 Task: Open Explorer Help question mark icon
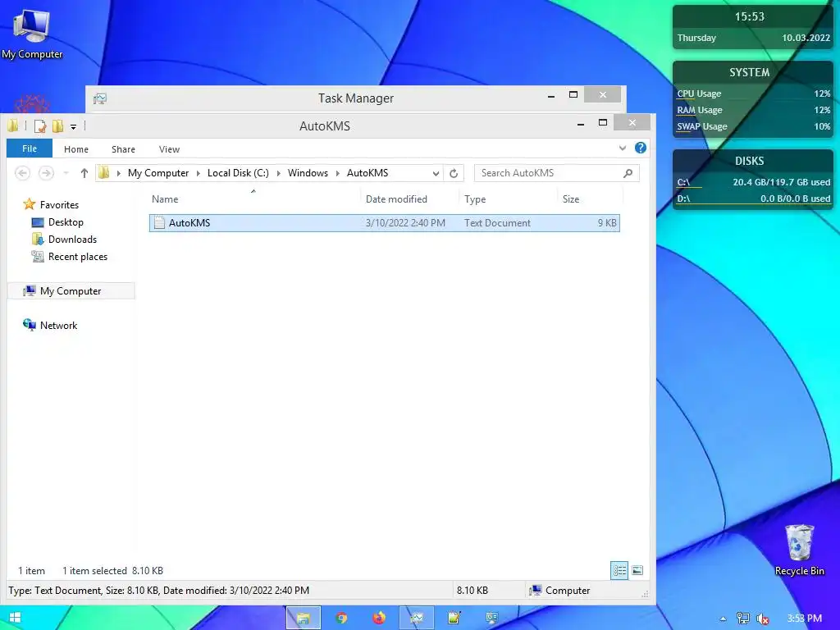[640, 148]
